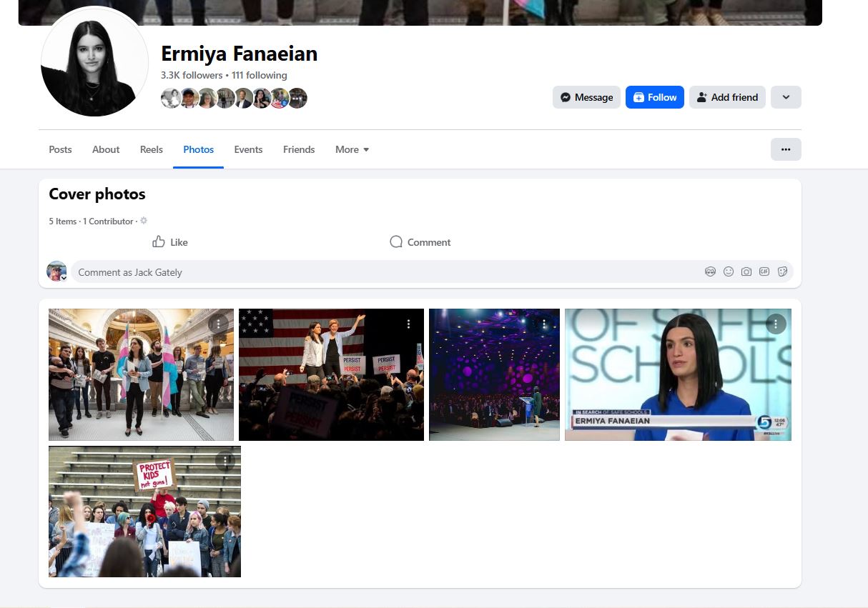
Task: Click the avatar sticker icon in comment box
Action: coord(710,271)
